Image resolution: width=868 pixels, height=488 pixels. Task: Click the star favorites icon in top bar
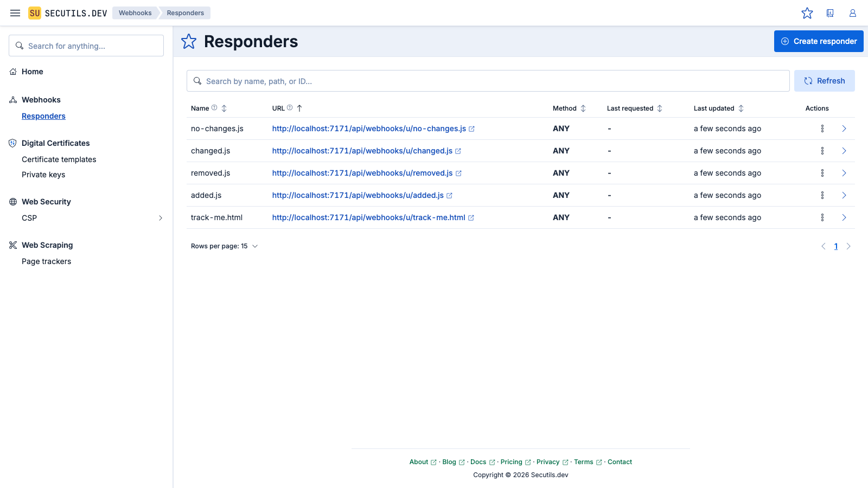pyautogui.click(x=807, y=12)
